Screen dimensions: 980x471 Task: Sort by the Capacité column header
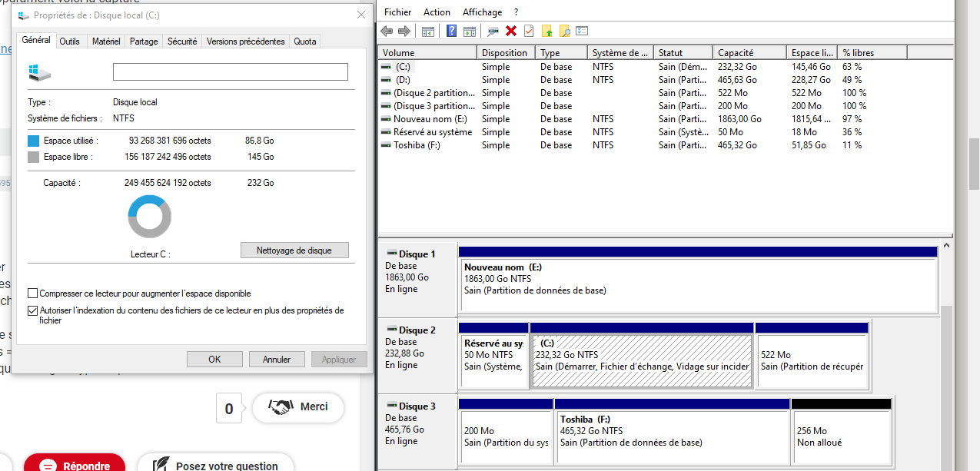click(750, 53)
